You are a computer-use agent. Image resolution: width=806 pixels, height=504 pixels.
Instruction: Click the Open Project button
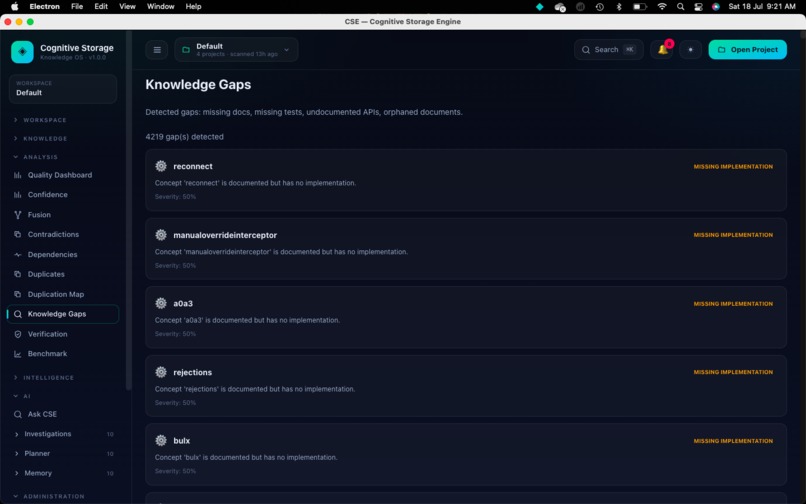747,50
